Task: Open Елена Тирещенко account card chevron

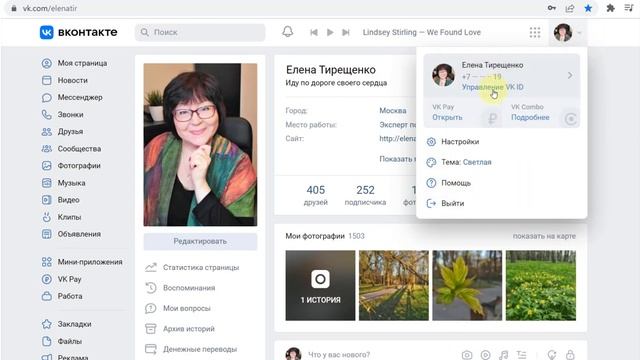Action: [570, 76]
